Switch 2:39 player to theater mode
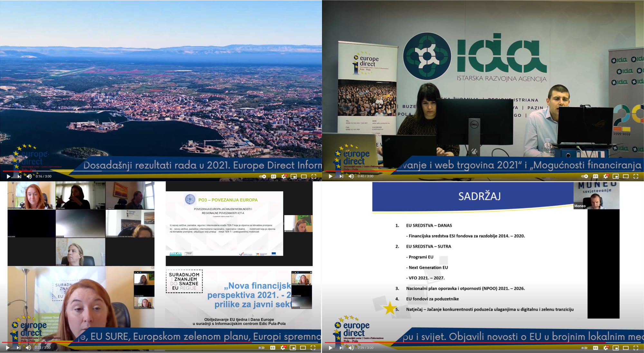644x353 pixels. pos(626,348)
